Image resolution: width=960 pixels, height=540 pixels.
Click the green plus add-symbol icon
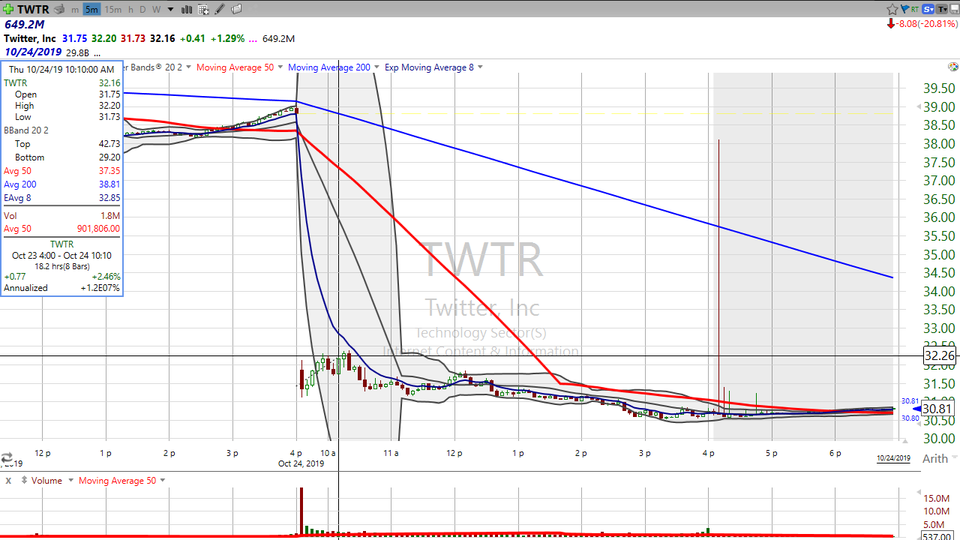pos(8,9)
